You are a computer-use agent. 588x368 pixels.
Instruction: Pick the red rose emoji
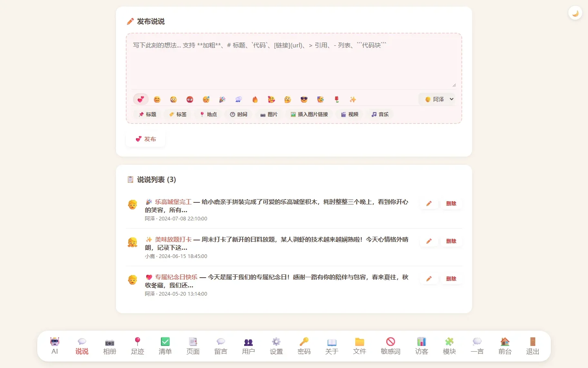point(337,99)
